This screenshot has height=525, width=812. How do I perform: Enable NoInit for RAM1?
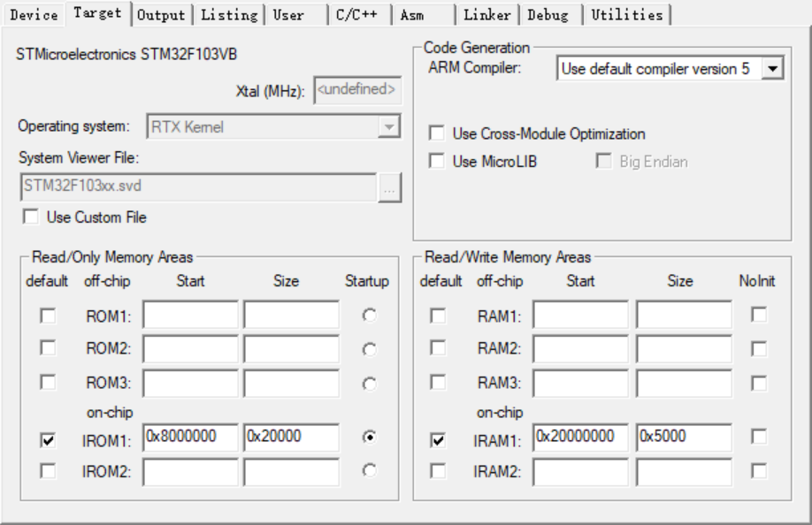[x=759, y=315]
